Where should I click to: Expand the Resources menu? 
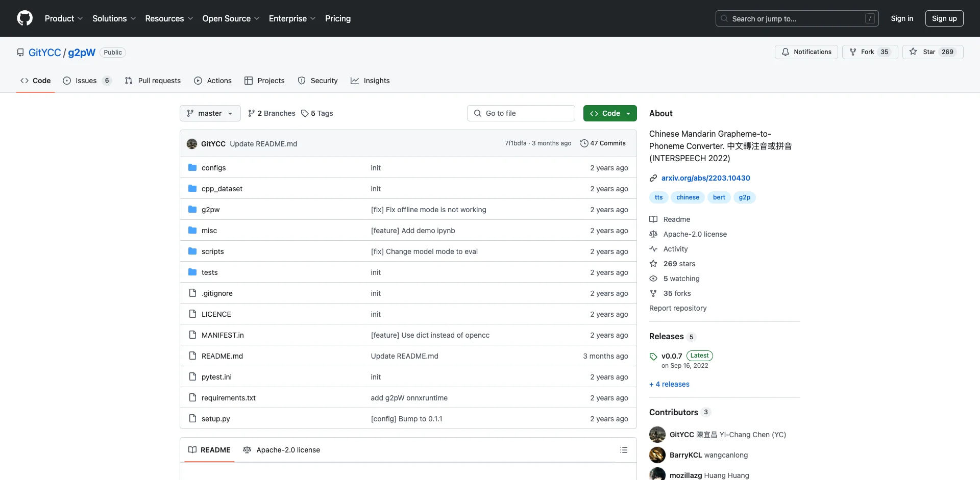coord(169,18)
